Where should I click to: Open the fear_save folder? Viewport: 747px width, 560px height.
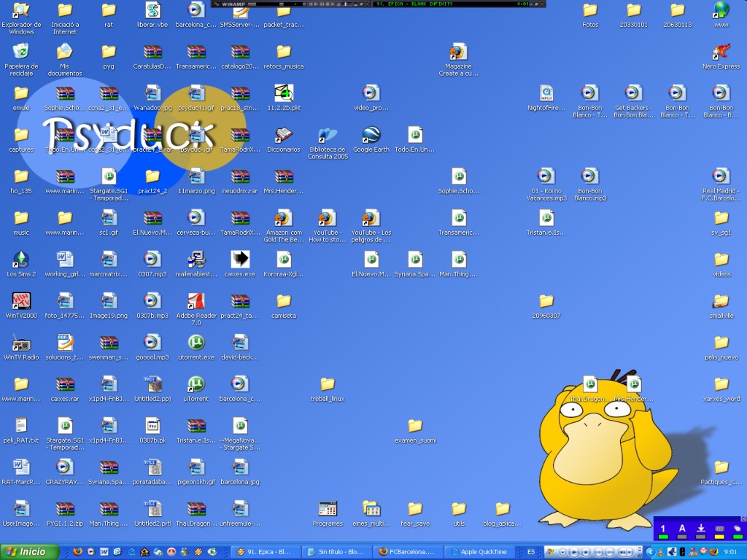pyautogui.click(x=415, y=513)
